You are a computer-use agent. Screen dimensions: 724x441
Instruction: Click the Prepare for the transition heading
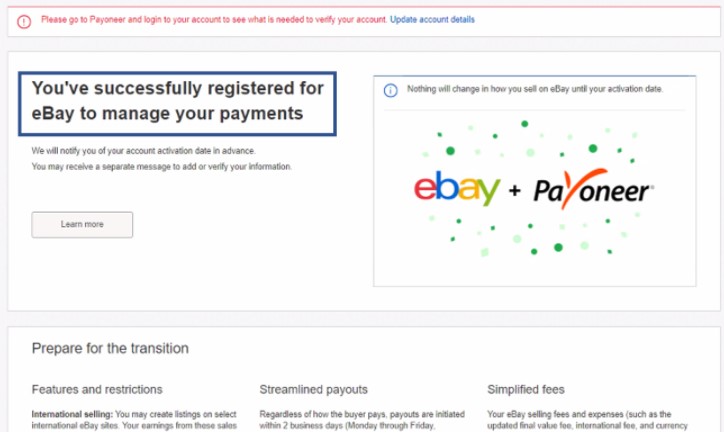coord(110,348)
